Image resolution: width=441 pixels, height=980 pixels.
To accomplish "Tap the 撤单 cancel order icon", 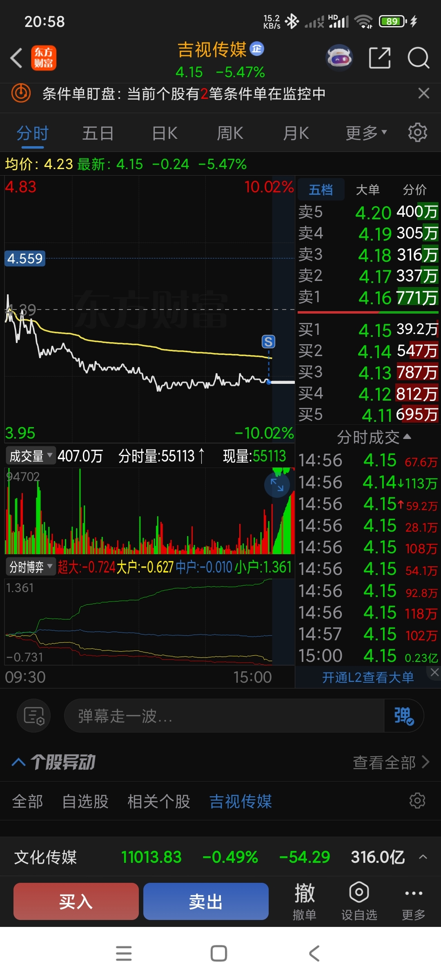I will tap(304, 902).
